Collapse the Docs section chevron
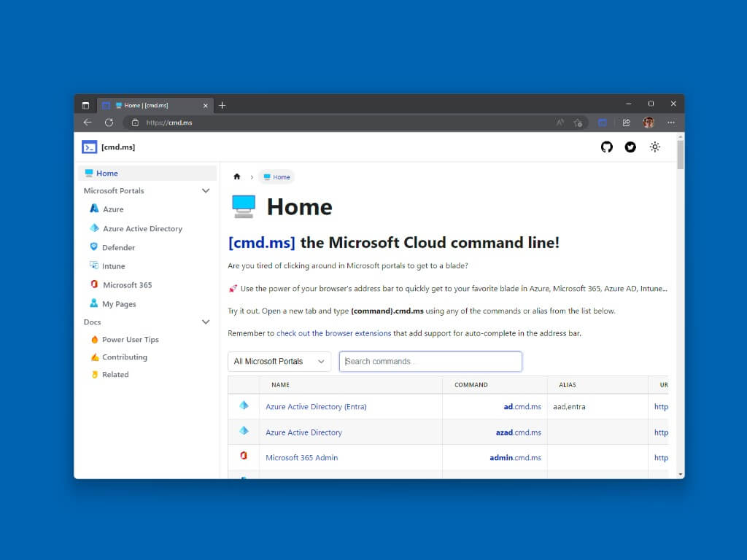747x560 pixels. click(206, 322)
